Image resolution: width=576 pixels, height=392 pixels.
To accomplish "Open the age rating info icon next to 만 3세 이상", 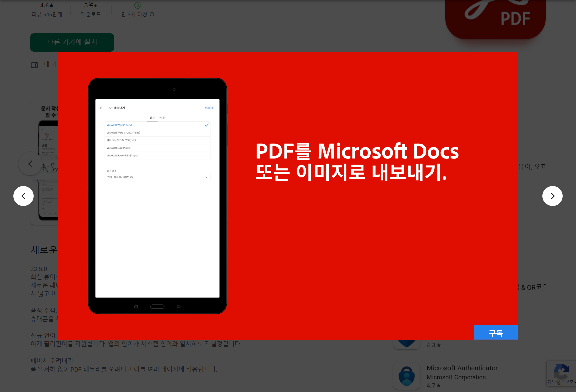I will coord(152,14).
